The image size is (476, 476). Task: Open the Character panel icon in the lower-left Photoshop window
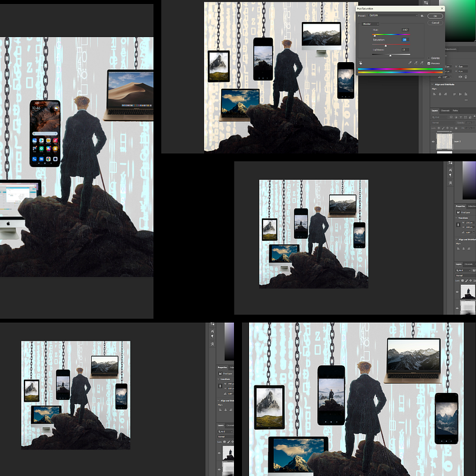point(212,331)
